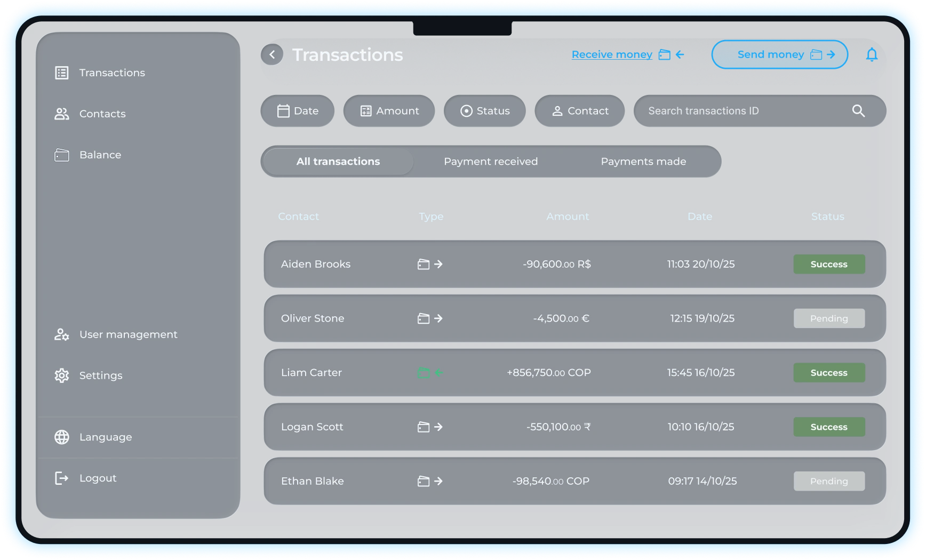Screen dimensions: 926x560
Task: Click the Logout icon in sidebar
Action: 62,478
